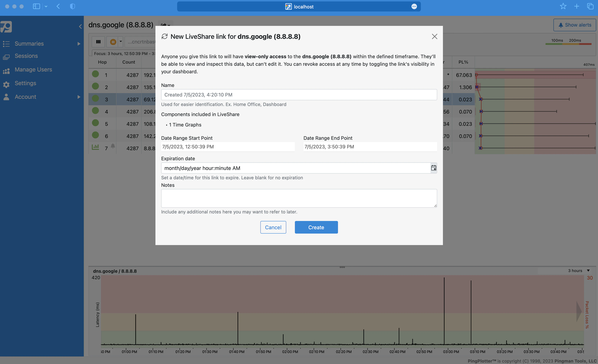This screenshot has width=598, height=364.
Task: Toggle the browser sidebar panel icon
Action: [36, 6]
